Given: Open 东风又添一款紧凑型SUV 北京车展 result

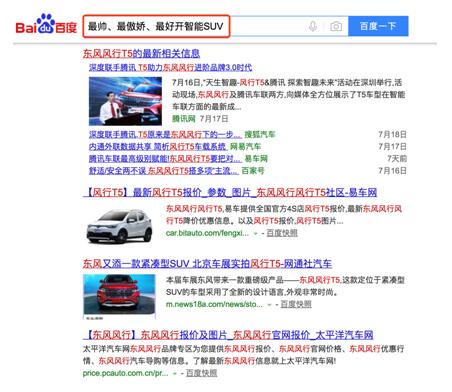Looking at the screenshot, I should pyautogui.click(x=207, y=264).
